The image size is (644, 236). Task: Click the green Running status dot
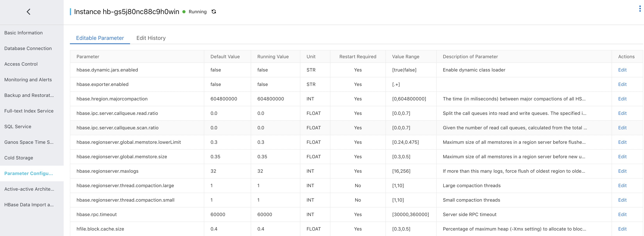pos(184,12)
